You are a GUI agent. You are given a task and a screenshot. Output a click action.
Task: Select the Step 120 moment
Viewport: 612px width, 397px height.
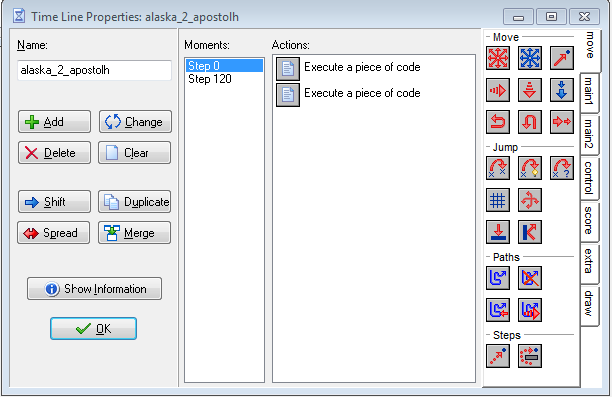210,79
